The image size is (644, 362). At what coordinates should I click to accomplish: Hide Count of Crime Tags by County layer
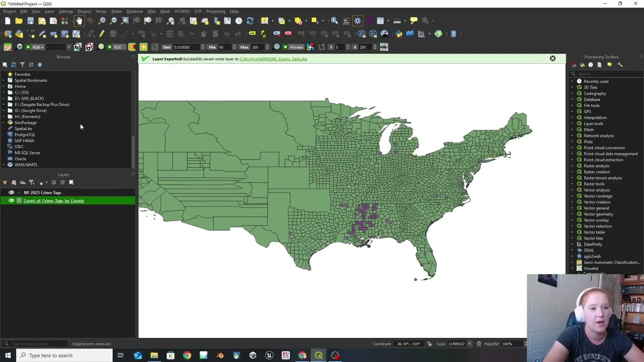click(x=11, y=201)
